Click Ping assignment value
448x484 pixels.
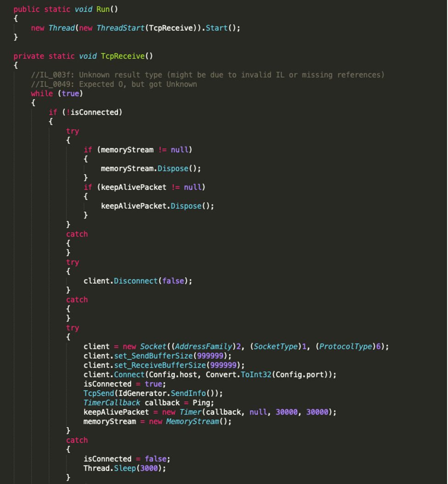(201, 403)
